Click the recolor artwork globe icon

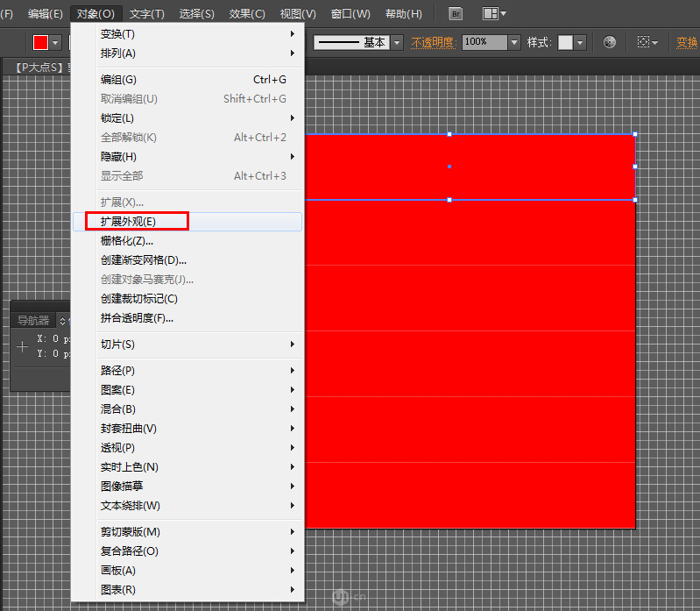tap(610, 42)
